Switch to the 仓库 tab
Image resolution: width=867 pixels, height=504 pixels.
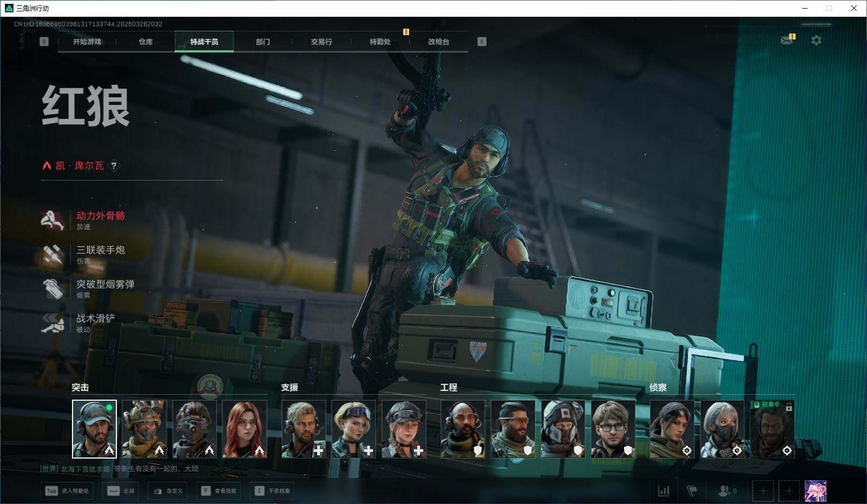coord(146,42)
